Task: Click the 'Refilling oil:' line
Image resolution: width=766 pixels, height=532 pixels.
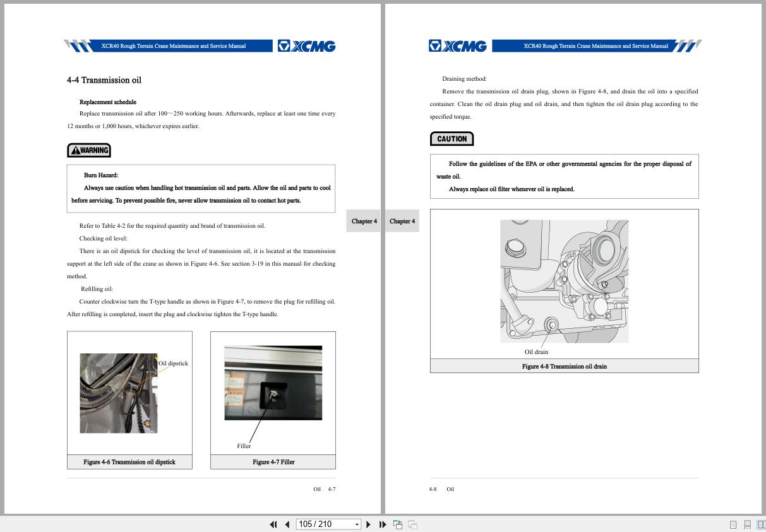Action: [97, 289]
